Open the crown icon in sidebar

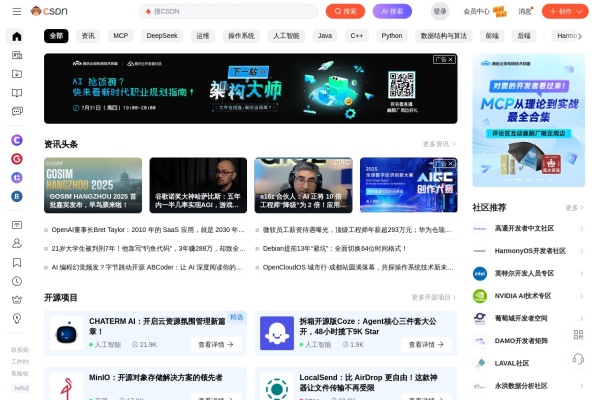pyautogui.click(x=17, y=300)
